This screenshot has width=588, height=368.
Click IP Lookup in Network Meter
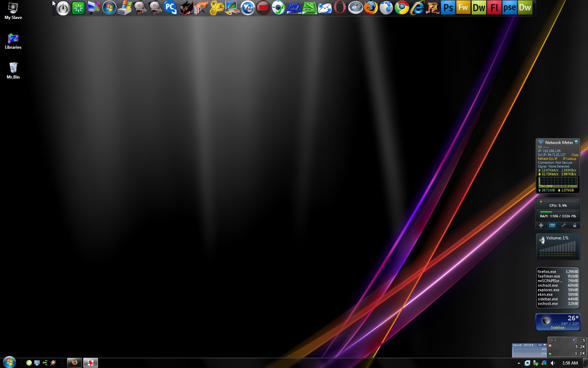[x=569, y=159]
